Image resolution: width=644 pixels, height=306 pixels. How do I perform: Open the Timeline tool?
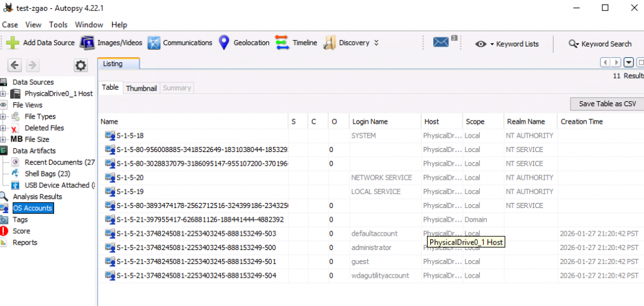click(x=282, y=43)
